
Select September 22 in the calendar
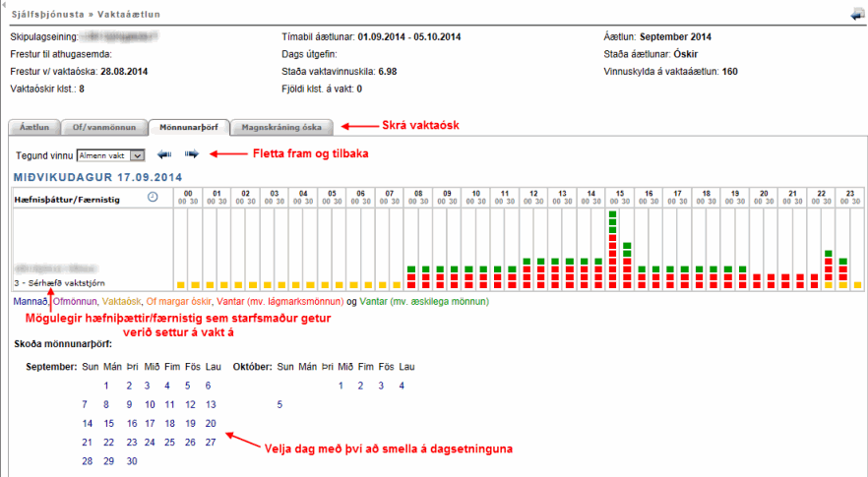109,443
